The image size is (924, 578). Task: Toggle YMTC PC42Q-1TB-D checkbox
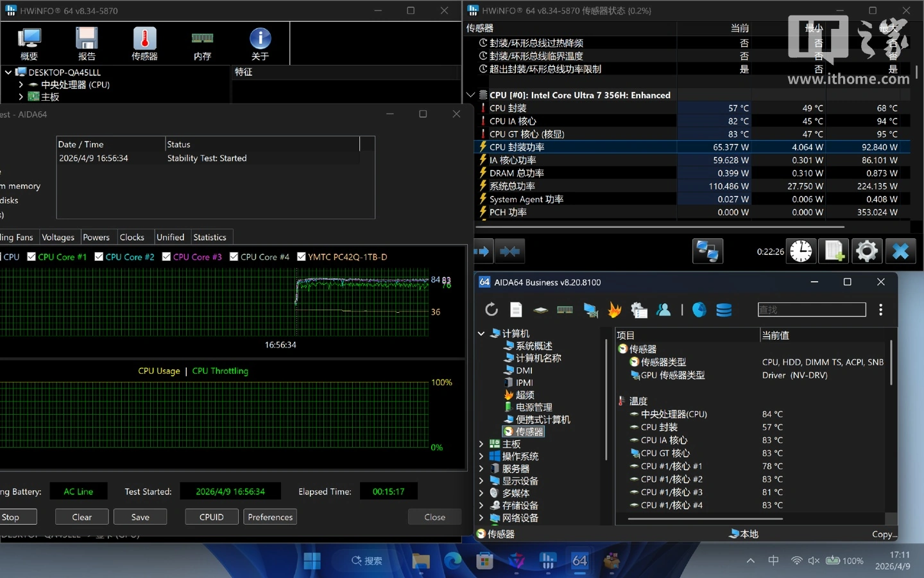301,257
